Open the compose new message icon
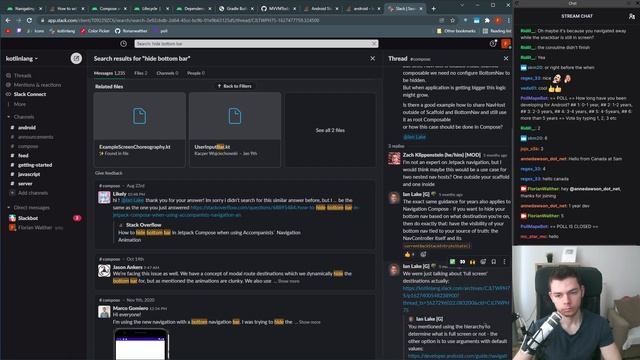This screenshot has height=360, width=640. 76,58
